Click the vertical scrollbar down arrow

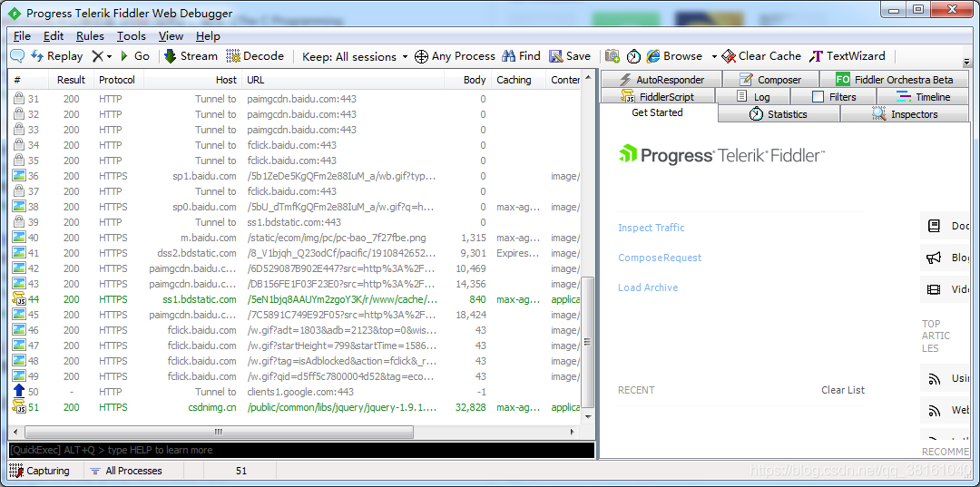(587, 416)
